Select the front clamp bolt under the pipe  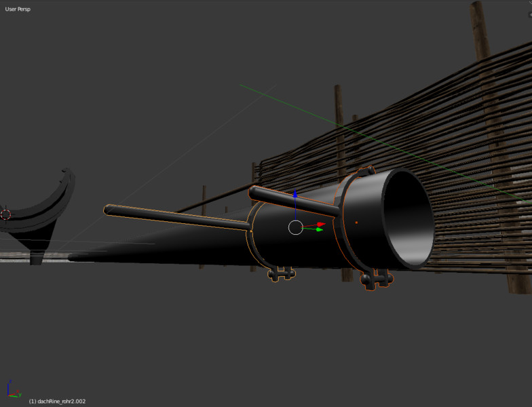tap(377, 278)
